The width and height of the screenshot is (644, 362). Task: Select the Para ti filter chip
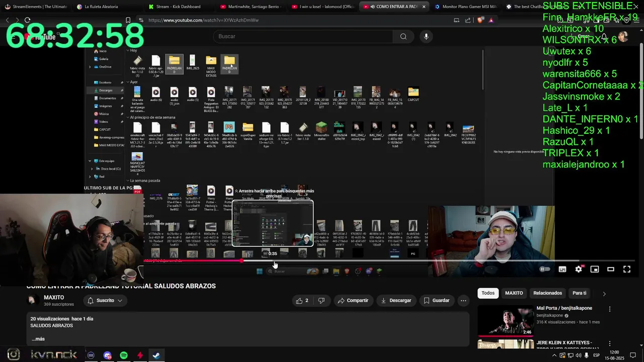pyautogui.click(x=579, y=293)
